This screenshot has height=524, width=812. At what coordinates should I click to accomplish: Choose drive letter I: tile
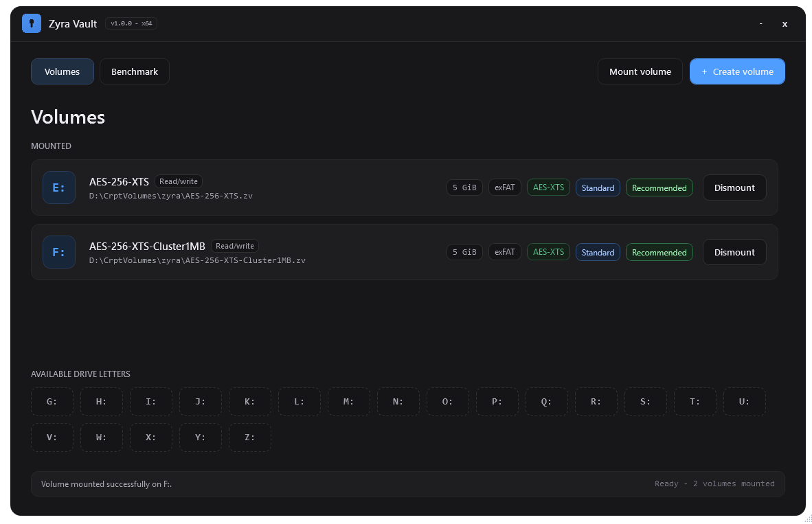coord(150,402)
